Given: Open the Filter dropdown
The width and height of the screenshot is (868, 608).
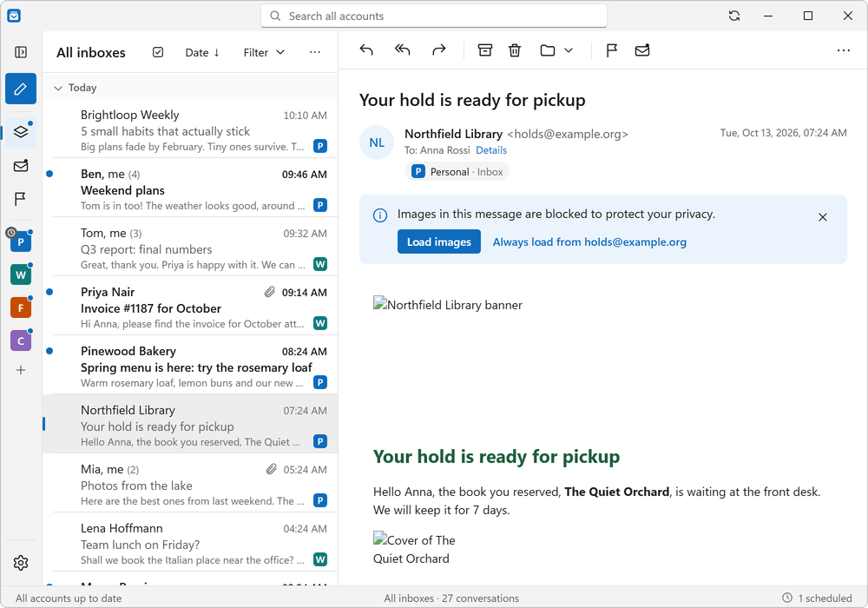Looking at the screenshot, I should 264,52.
